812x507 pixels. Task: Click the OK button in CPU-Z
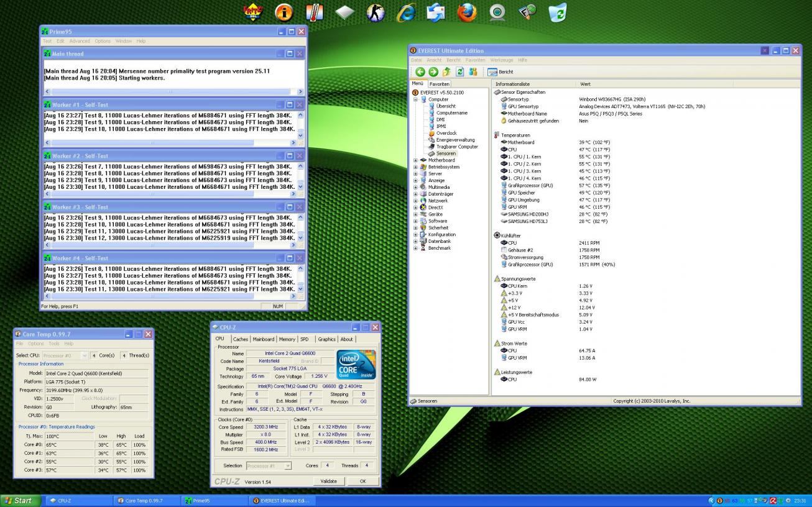click(x=362, y=481)
